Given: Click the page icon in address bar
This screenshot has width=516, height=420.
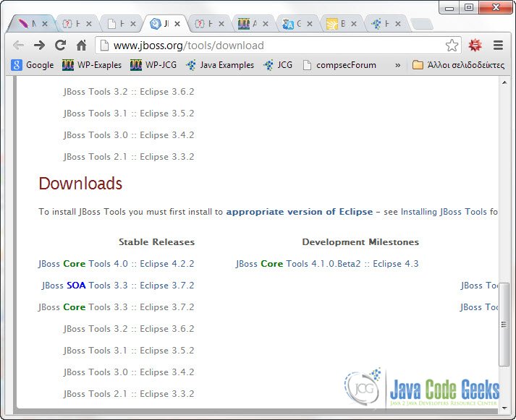Looking at the screenshot, I should (x=104, y=46).
